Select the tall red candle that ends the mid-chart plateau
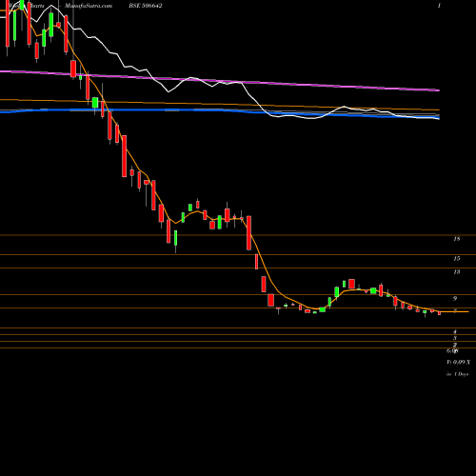476x476 pixels. [x=249, y=233]
